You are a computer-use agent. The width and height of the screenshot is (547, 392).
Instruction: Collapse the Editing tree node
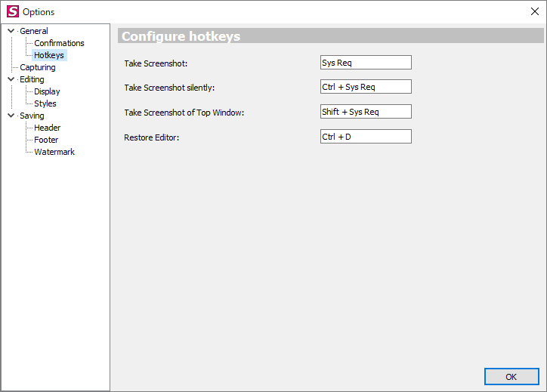pos(11,79)
